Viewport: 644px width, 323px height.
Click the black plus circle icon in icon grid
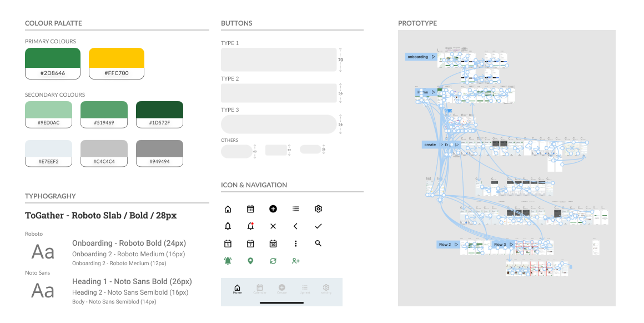(x=273, y=209)
